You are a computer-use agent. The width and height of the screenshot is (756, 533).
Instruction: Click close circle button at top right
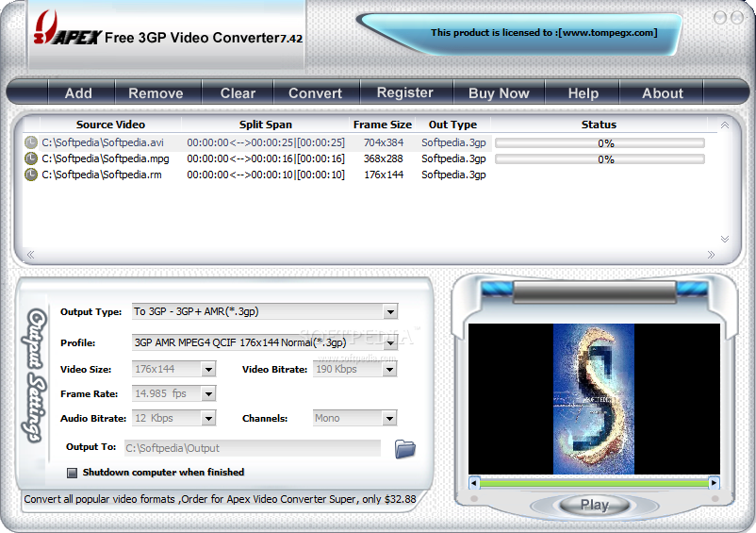click(x=737, y=18)
